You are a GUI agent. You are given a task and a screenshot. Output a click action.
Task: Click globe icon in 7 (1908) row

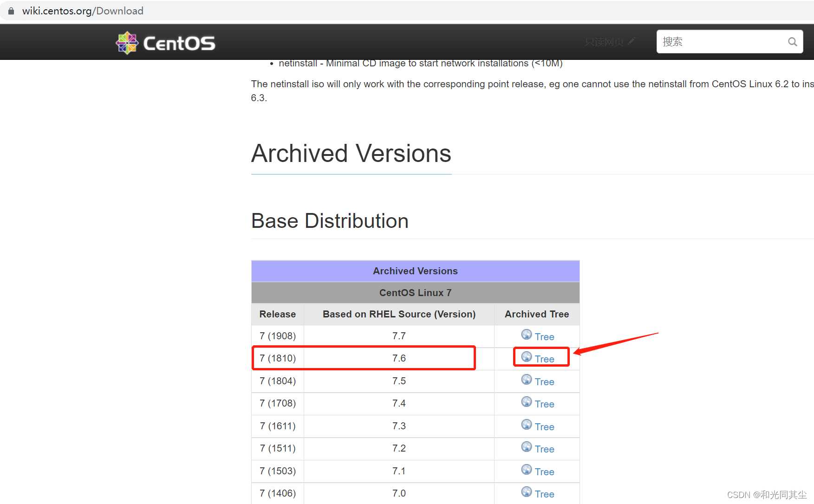527,335
